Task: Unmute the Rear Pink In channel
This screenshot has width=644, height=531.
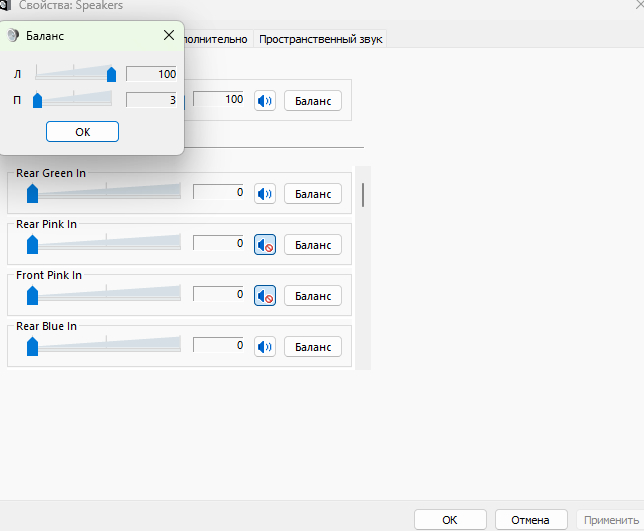Action: click(x=264, y=244)
